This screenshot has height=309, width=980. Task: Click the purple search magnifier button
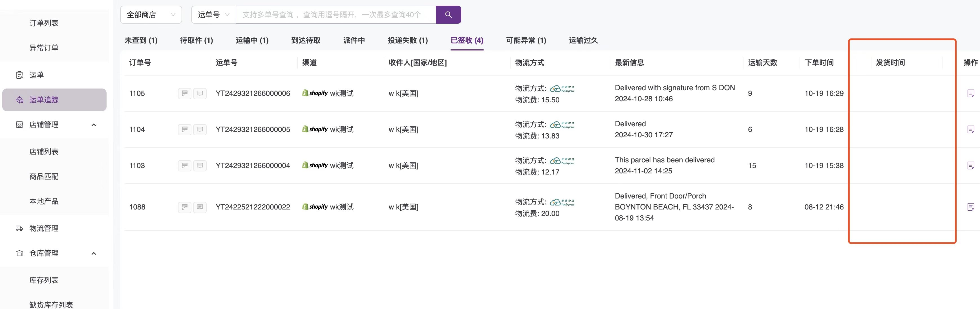[448, 14]
